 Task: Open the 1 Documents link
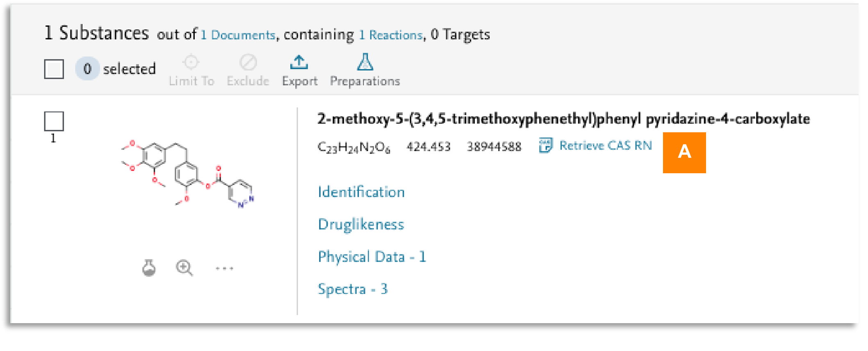pyautogui.click(x=238, y=35)
